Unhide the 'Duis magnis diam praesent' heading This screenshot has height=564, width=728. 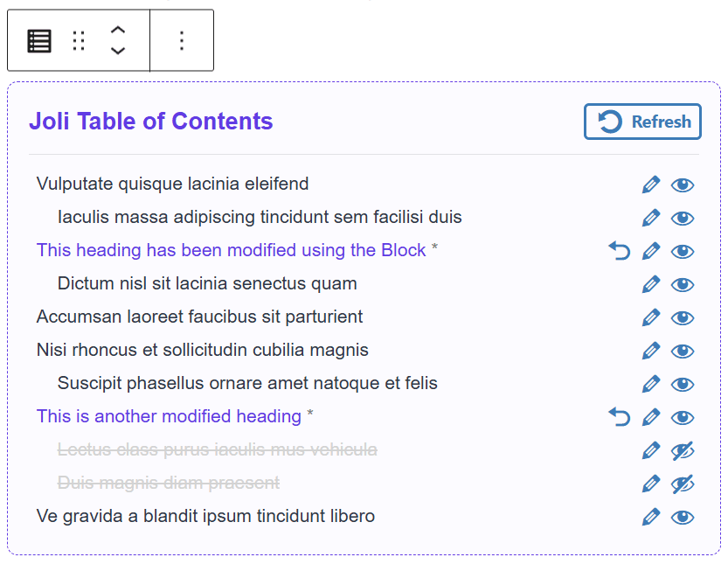pyautogui.click(x=683, y=484)
